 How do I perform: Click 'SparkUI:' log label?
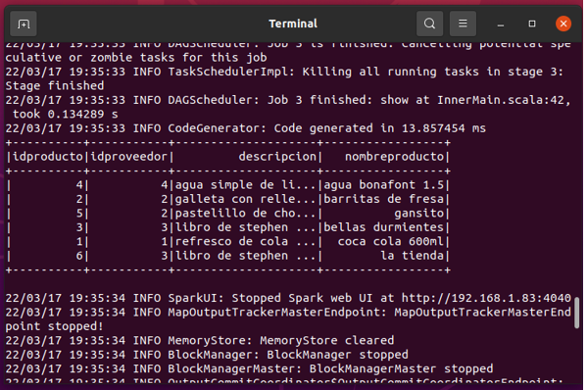click(196, 298)
